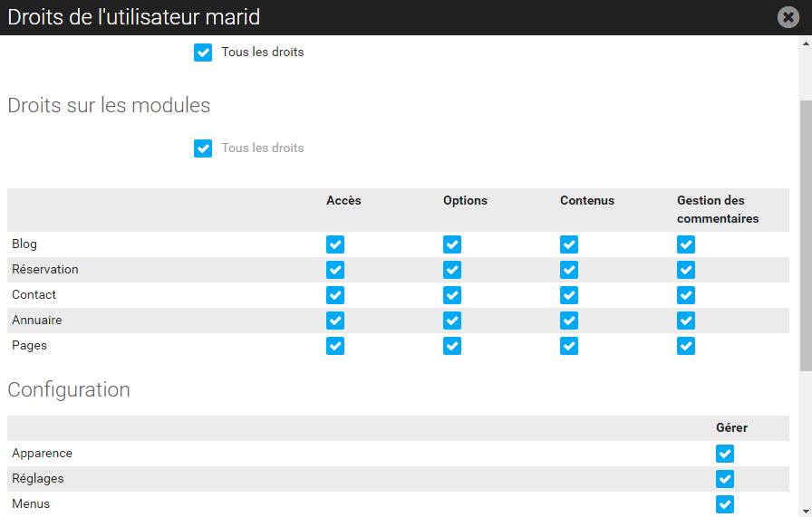
Task: Toggle Pages Gestion des commentaires checkbox
Action: click(686, 346)
